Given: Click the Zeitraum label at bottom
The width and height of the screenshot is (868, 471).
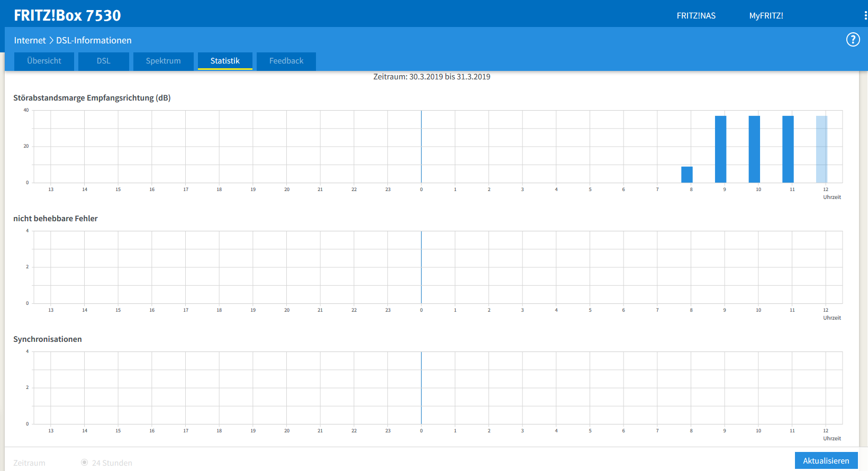Looking at the screenshot, I should tap(29, 463).
